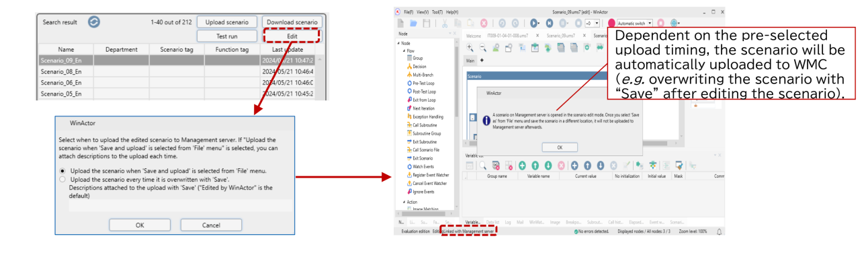Open the Log bottom tab

click(508, 222)
